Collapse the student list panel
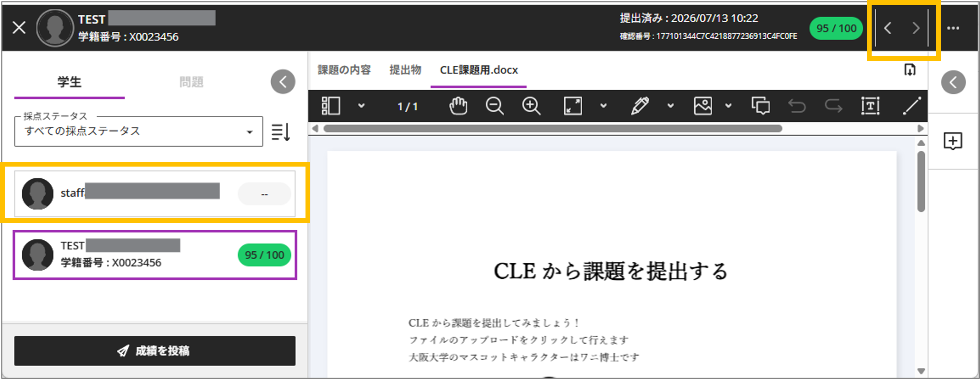980x379 pixels. click(x=283, y=82)
